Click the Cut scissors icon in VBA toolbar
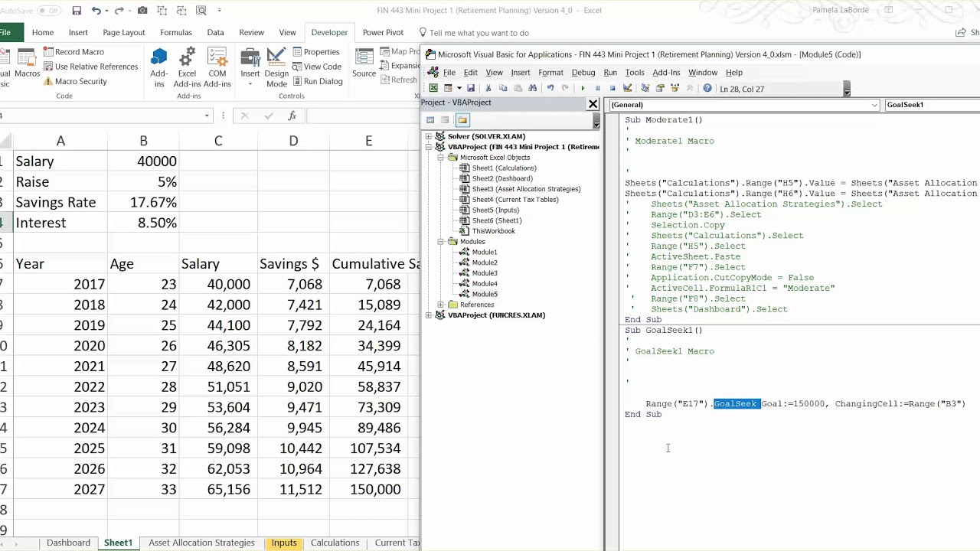Image resolution: width=980 pixels, height=551 pixels. [488, 88]
